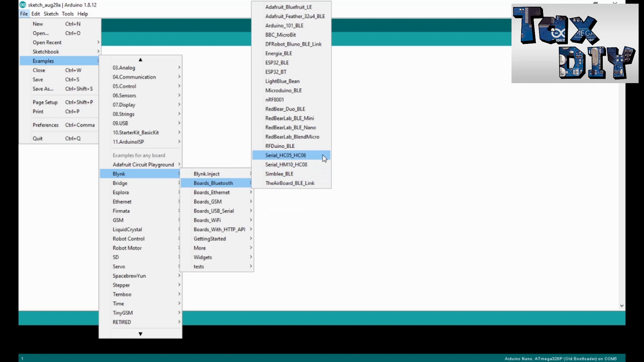Open Adafruit_Bluefruit_LE example
Viewport: 644px width, 362px height.
291,7
